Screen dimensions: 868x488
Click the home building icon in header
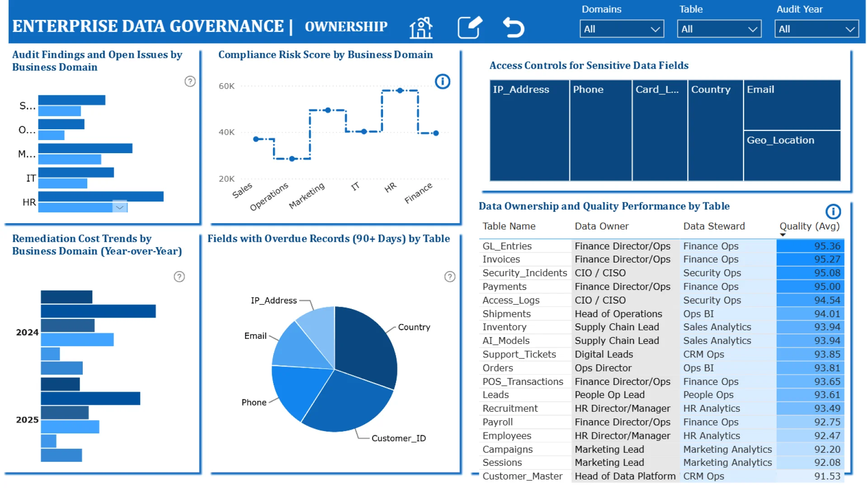click(x=421, y=28)
